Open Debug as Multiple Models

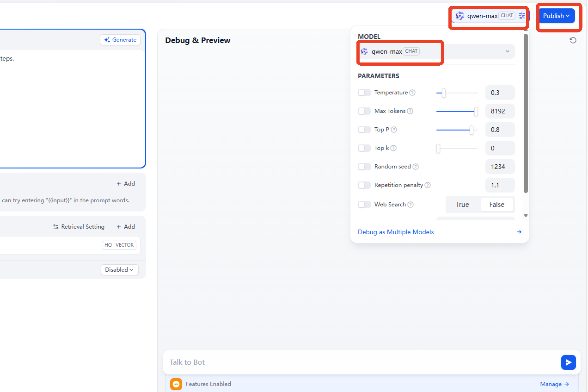[440, 232]
